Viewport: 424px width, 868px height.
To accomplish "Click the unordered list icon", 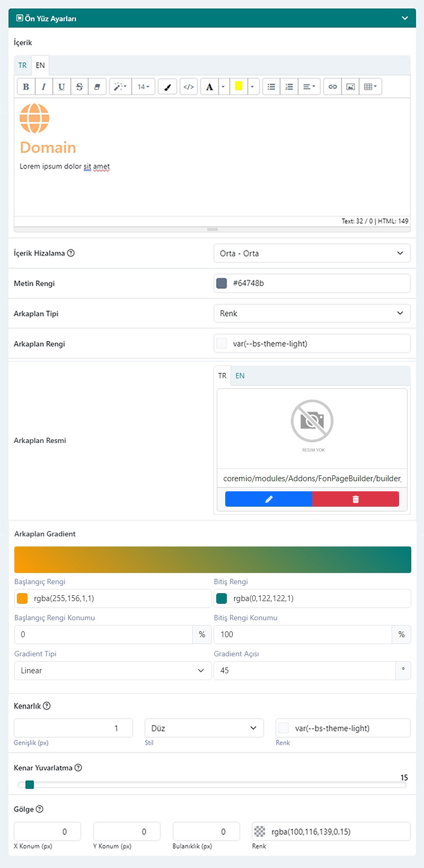I will pyautogui.click(x=271, y=86).
